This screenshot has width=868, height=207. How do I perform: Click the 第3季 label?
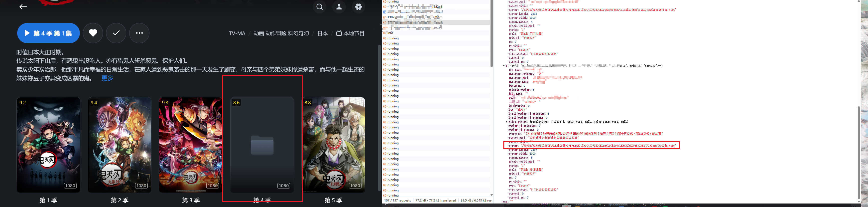pos(191,200)
